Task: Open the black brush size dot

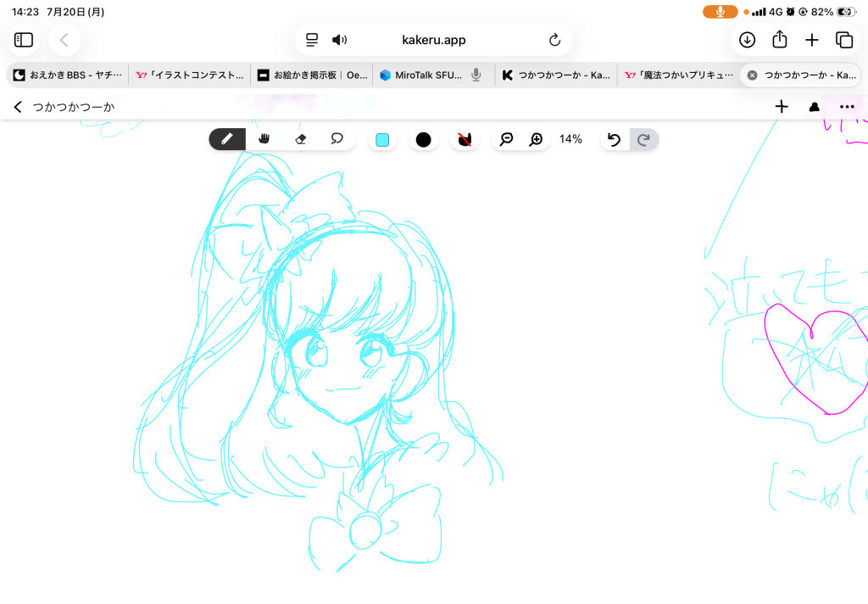Action: click(424, 140)
